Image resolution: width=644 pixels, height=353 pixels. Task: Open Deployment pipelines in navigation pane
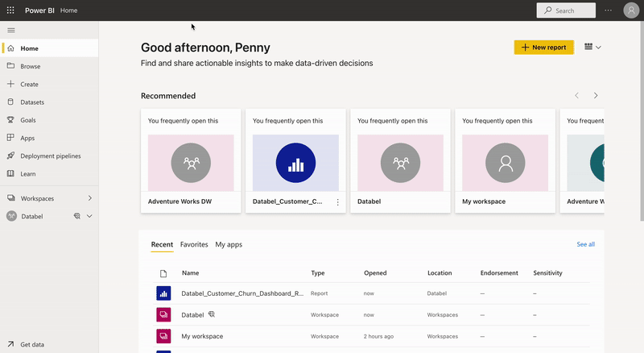click(x=49, y=156)
